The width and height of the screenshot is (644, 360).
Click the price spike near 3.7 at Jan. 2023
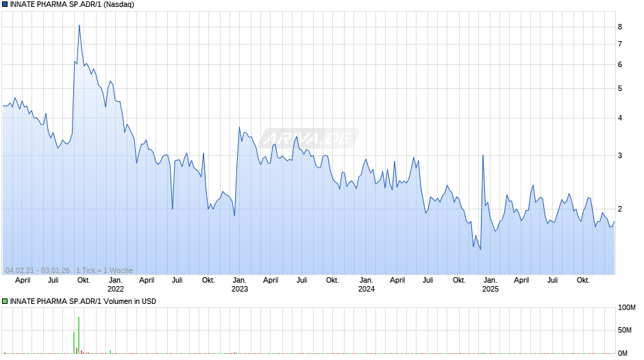point(240,127)
